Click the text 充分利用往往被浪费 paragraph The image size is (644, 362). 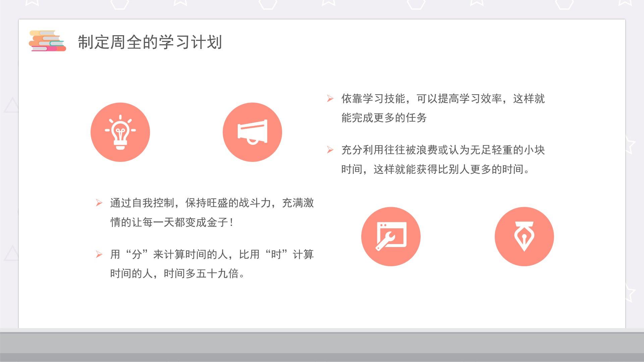pyautogui.click(x=443, y=150)
